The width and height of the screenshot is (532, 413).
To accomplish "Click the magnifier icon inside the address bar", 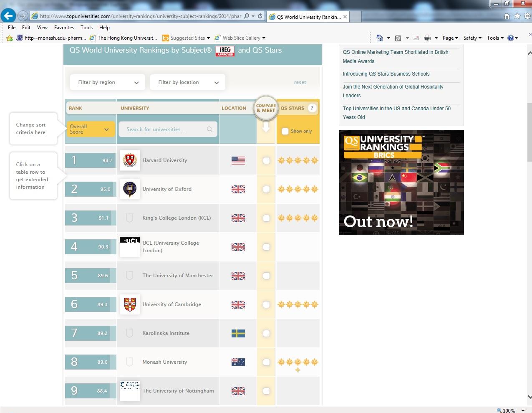I will (x=246, y=16).
